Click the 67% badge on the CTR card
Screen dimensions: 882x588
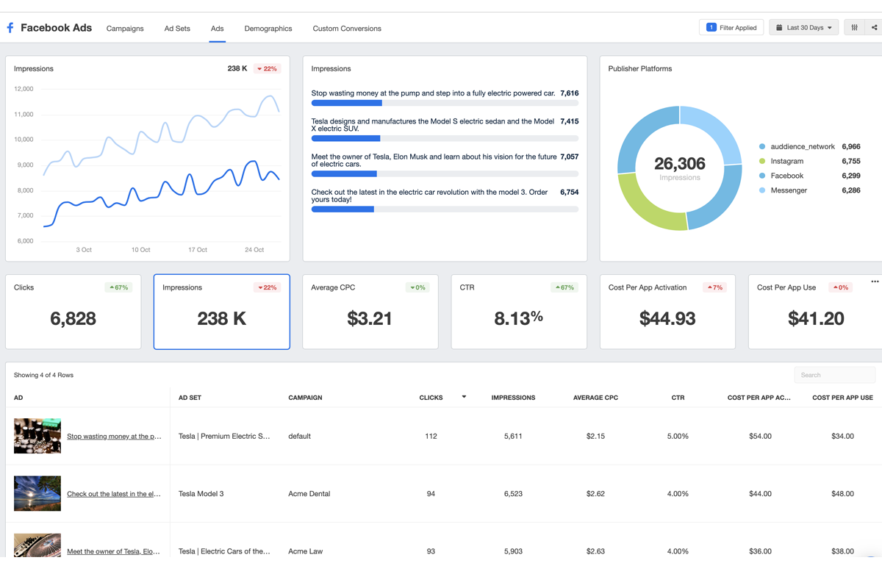564,287
